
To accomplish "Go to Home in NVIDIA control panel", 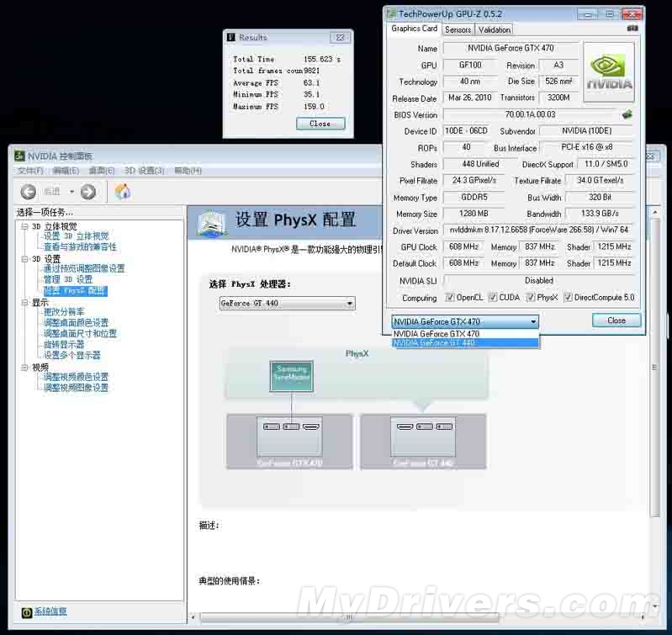I will click(123, 191).
